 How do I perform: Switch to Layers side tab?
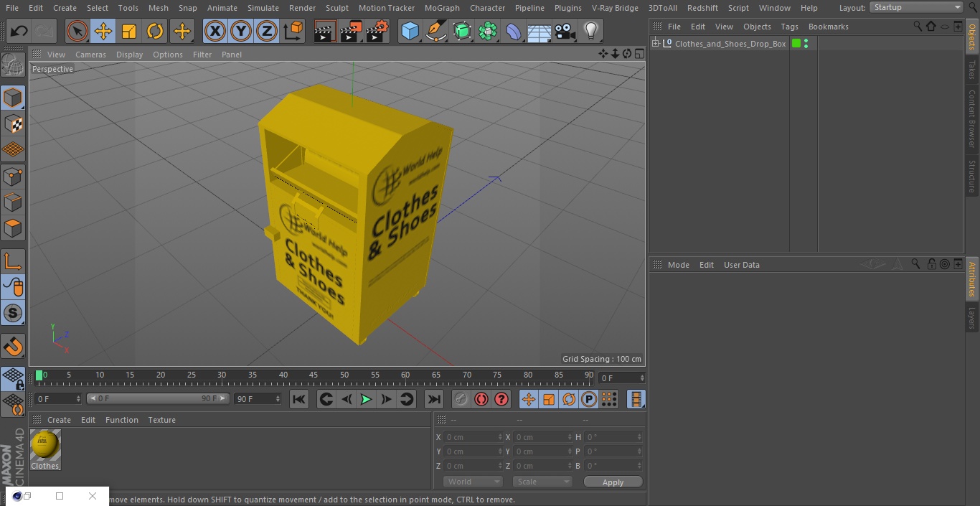[972, 317]
